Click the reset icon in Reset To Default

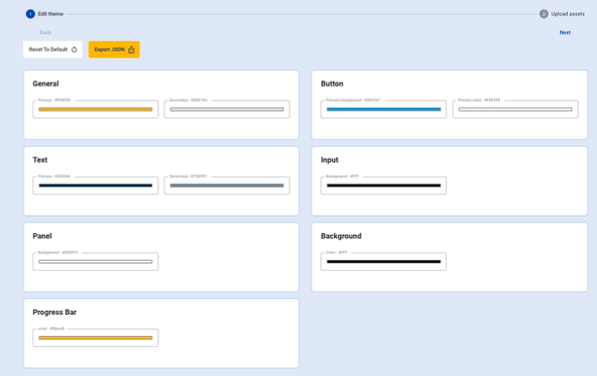pyautogui.click(x=74, y=49)
